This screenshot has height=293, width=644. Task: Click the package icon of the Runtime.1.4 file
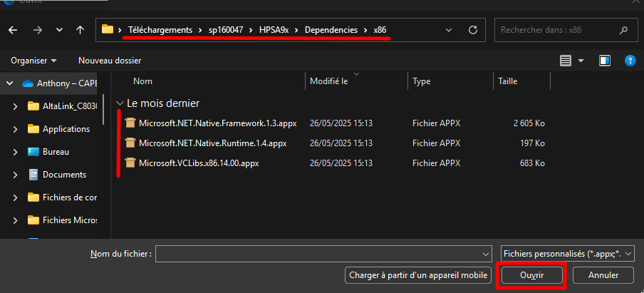click(x=130, y=143)
